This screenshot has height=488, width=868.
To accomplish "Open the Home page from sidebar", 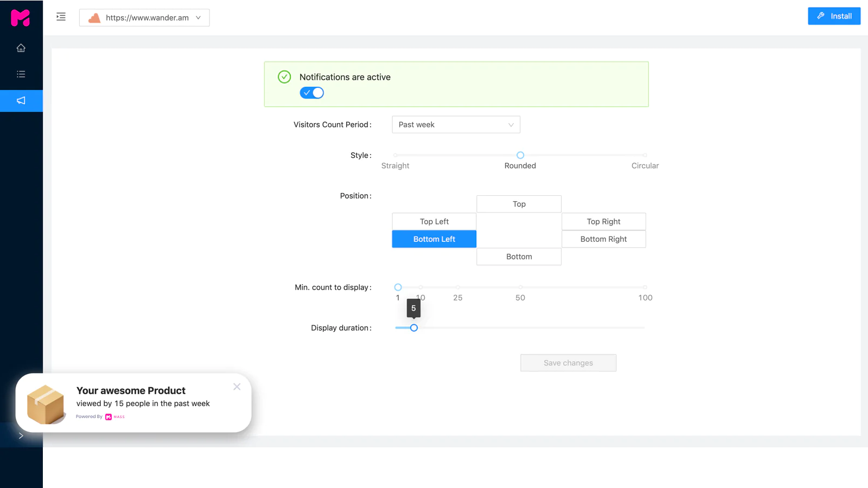I will pos(21,48).
